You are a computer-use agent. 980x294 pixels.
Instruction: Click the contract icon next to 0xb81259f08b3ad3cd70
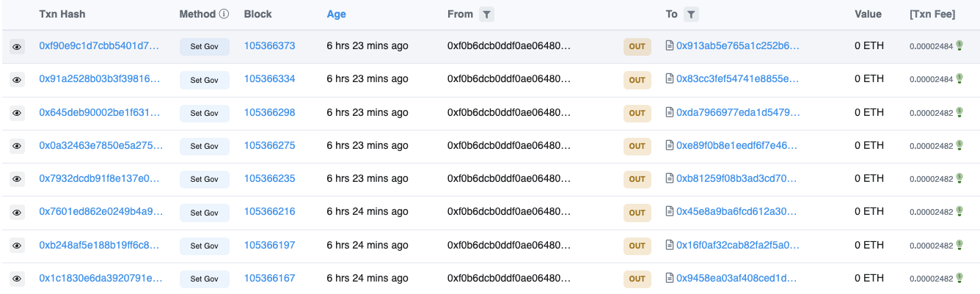669,179
